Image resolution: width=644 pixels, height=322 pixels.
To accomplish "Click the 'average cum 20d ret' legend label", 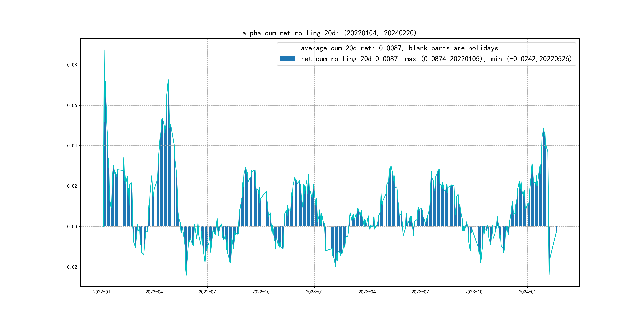I will coord(399,48).
